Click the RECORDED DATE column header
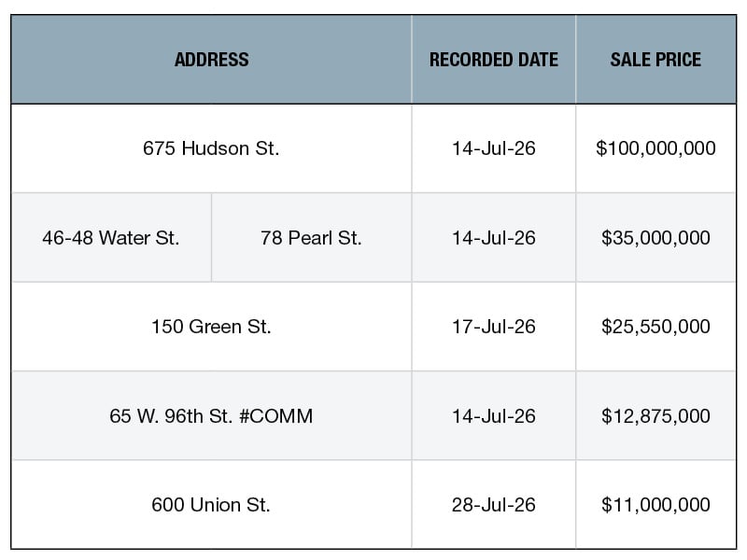 point(494,60)
